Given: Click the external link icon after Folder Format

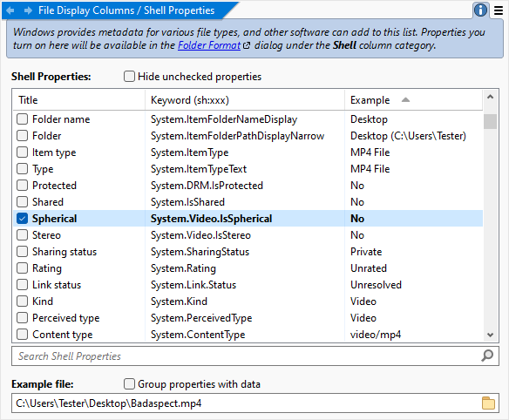Looking at the screenshot, I should (x=247, y=46).
